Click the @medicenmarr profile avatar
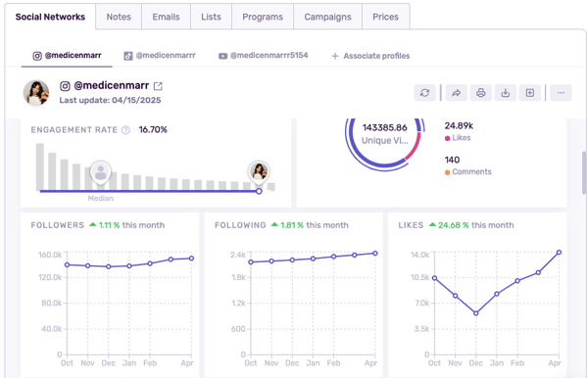Screen dimensions: 588x378 click(36, 92)
